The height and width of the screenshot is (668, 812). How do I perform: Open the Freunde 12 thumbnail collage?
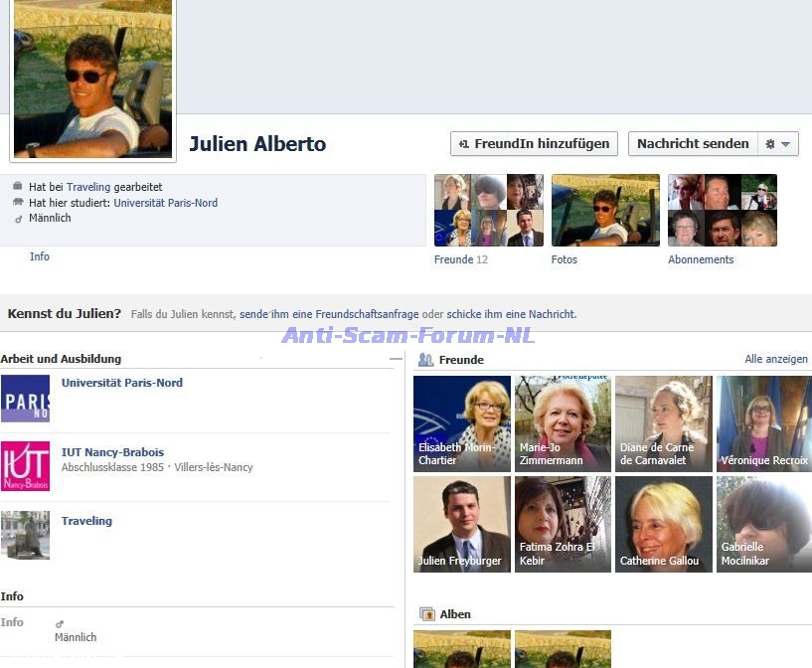coord(488,211)
